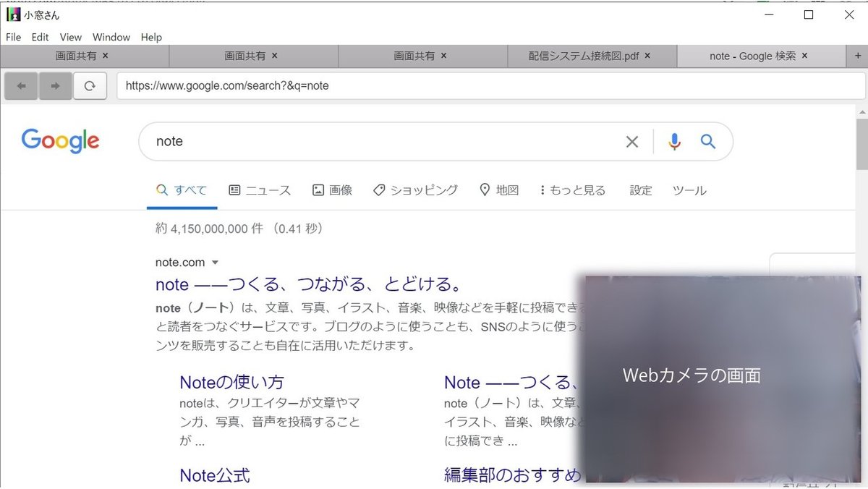Click the Note公式 link

click(213, 475)
